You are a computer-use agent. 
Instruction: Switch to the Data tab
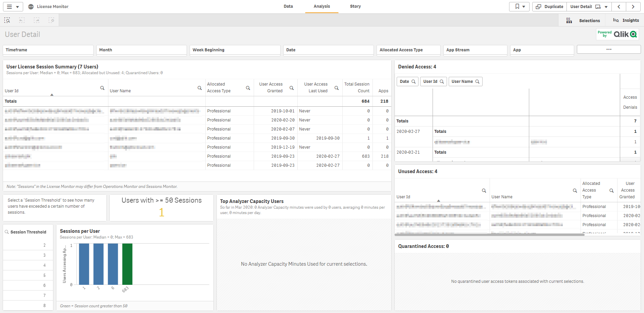(x=288, y=6)
